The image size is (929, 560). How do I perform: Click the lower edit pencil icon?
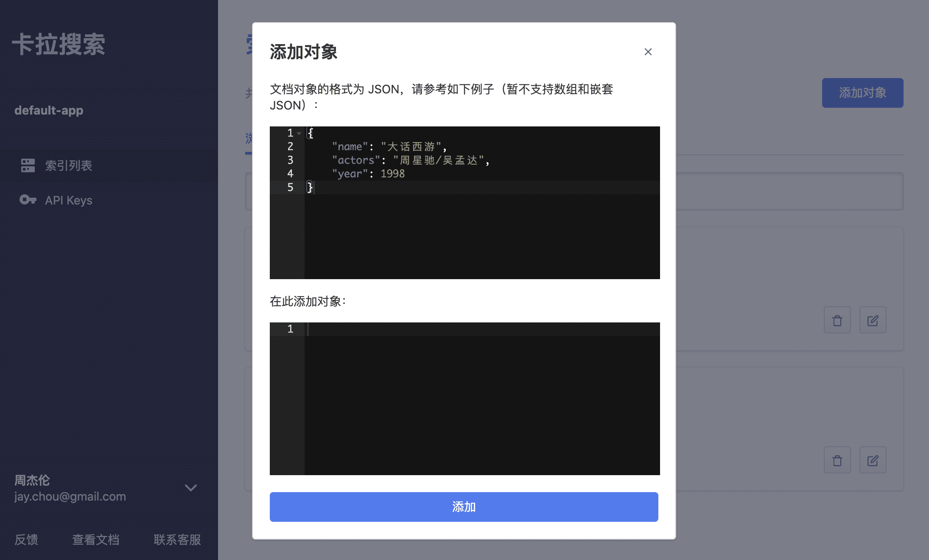tap(873, 460)
